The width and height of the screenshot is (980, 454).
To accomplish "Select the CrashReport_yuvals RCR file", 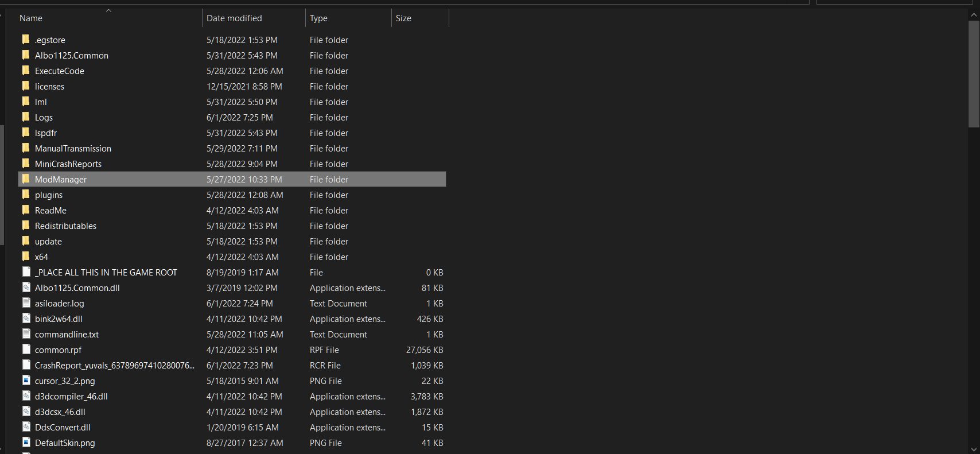I will [x=114, y=366].
